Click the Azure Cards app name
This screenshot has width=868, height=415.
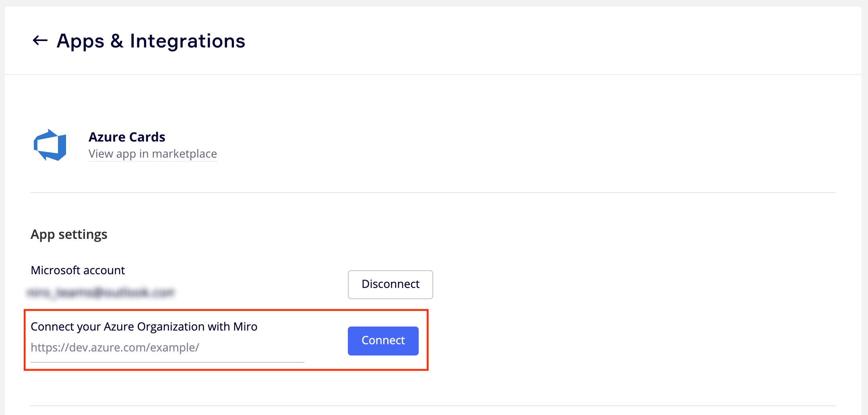(127, 137)
